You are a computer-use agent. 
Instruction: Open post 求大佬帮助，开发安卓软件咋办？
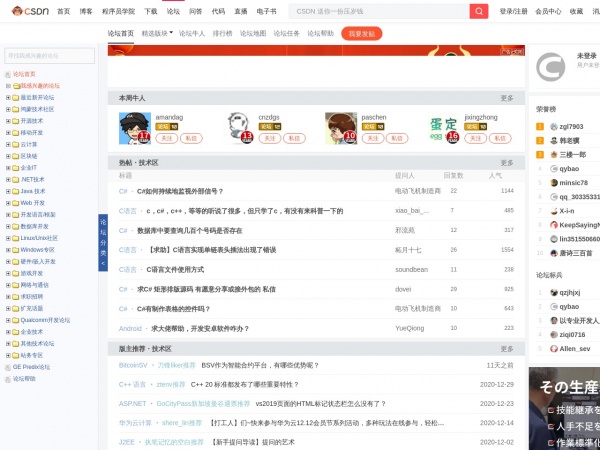pyautogui.click(x=200, y=329)
